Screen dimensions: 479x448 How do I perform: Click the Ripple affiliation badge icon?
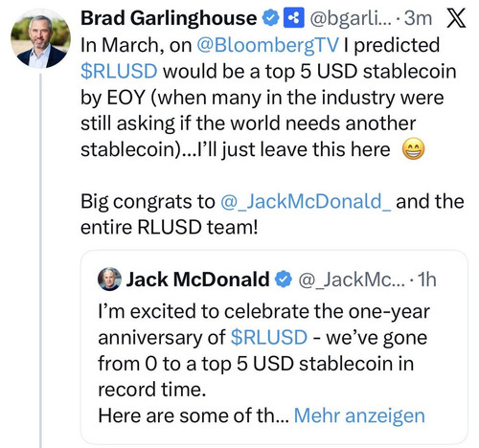coord(293,18)
